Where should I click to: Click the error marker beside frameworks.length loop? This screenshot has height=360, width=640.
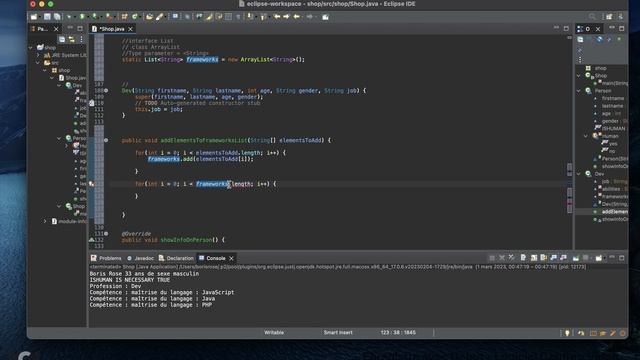pyautogui.click(x=92, y=184)
